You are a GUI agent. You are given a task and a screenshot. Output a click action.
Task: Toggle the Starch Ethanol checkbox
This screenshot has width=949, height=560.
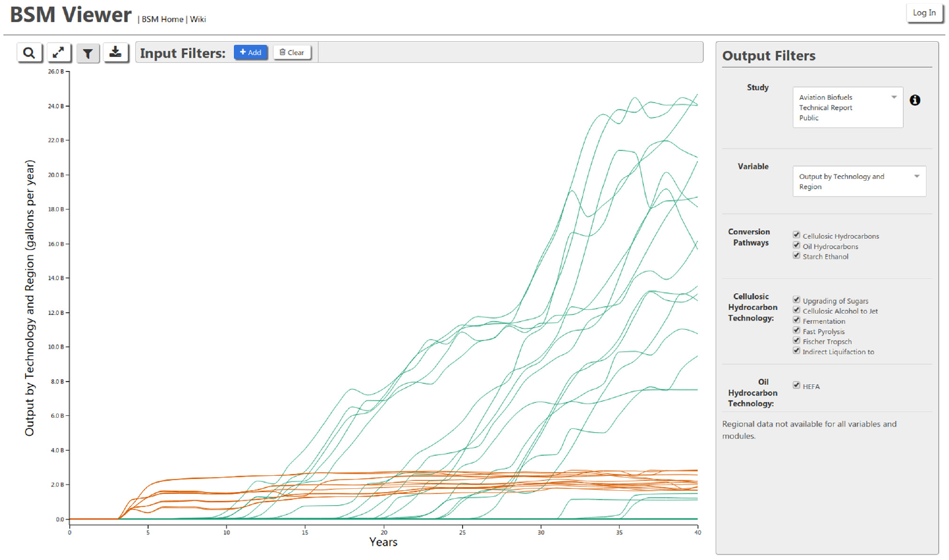796,256
